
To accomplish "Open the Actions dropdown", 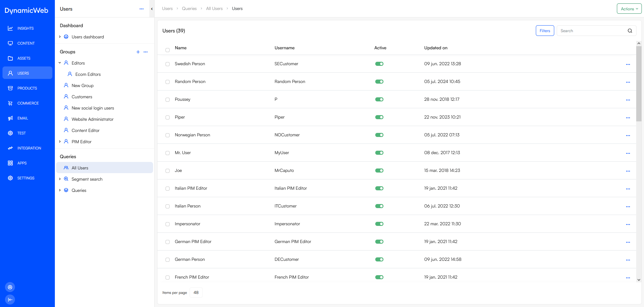I will 629,9.
